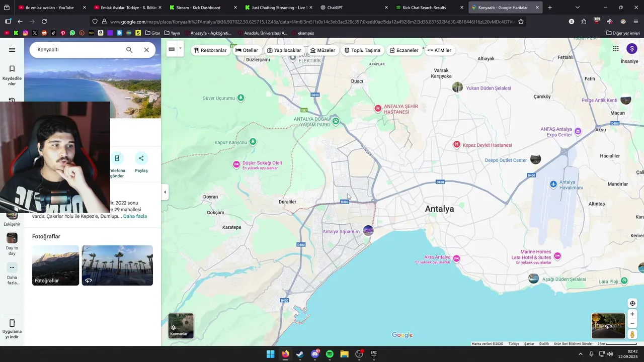Click Şartlar link in map footer
Viewport: 644px width, 362px height.
pos(529,344)
